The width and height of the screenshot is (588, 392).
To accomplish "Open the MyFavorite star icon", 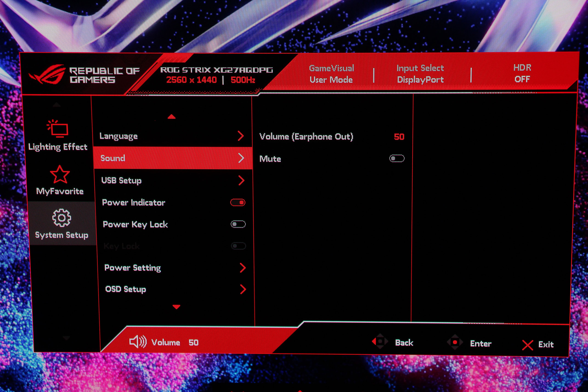I will (x=60, y=174).
